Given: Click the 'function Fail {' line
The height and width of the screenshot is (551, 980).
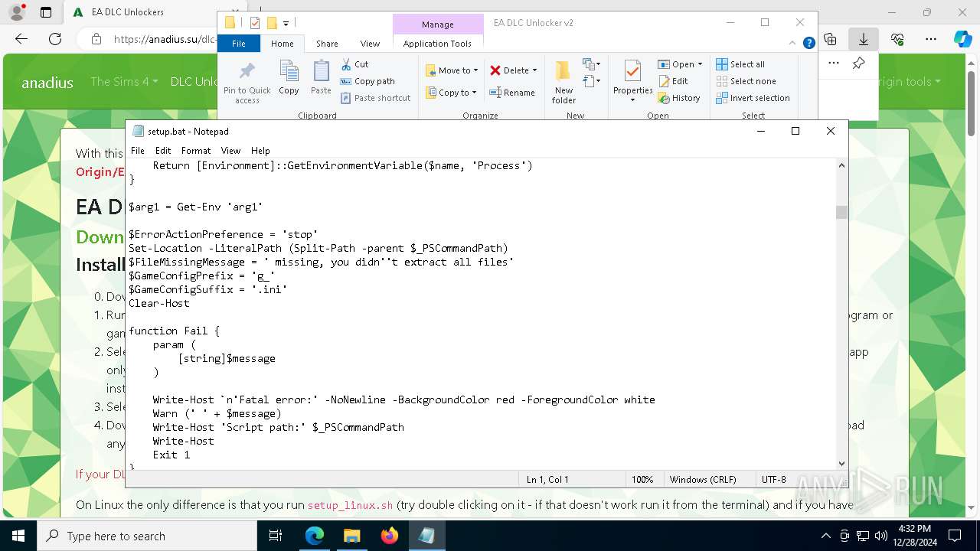Looking at the screenshot, I should pos(175,331).
